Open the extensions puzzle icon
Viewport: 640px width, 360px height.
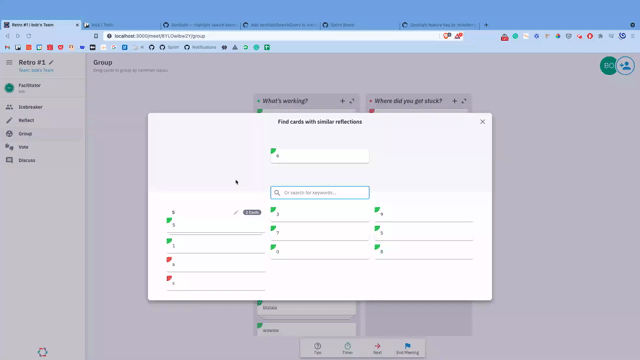point(600,36)
